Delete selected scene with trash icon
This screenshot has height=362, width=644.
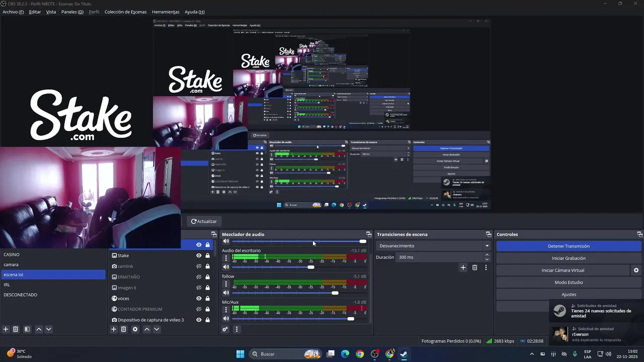(16, 329)
